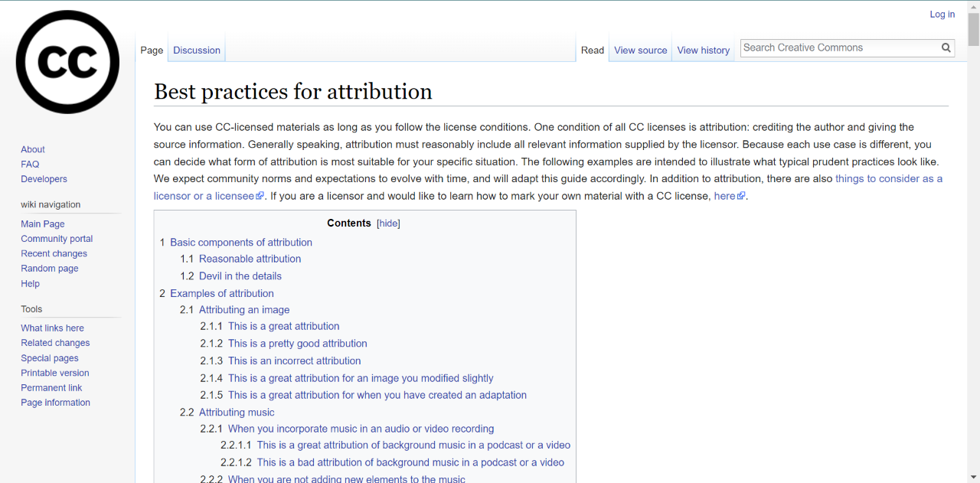
Task: Open Recent changes link
Action: tap(54, 254)
